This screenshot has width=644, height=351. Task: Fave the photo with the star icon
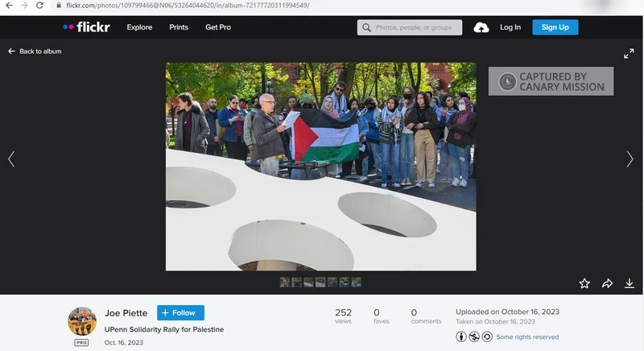point(584,283)
